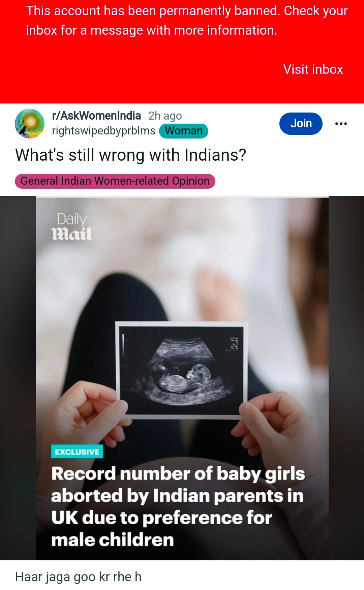Visit inbox from the ban banner
The height and width of the screenshot is (590, 364).
[x=313, y=69]
